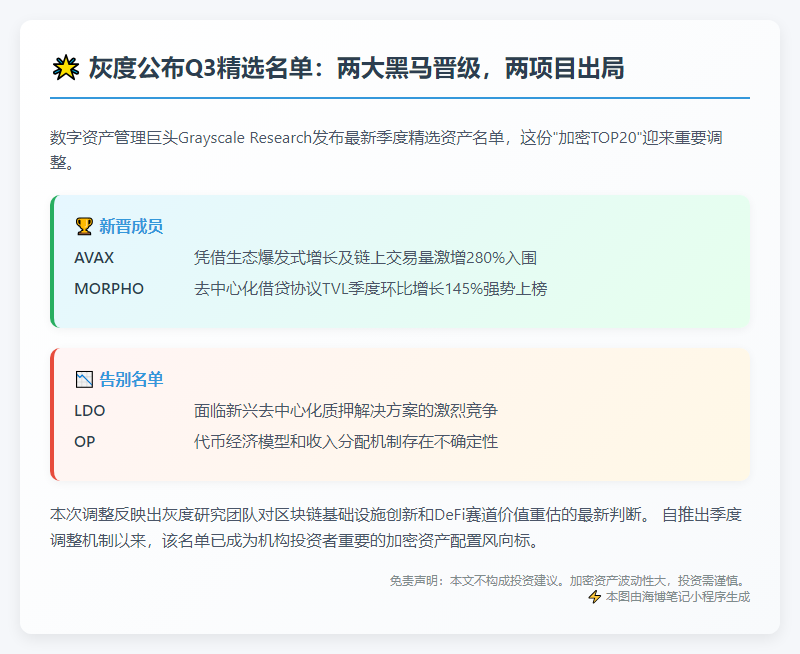This screenshot has width=800, height=654.
Task: Click the closing paragraph about DeFi赛道
Action: point(396,527)
